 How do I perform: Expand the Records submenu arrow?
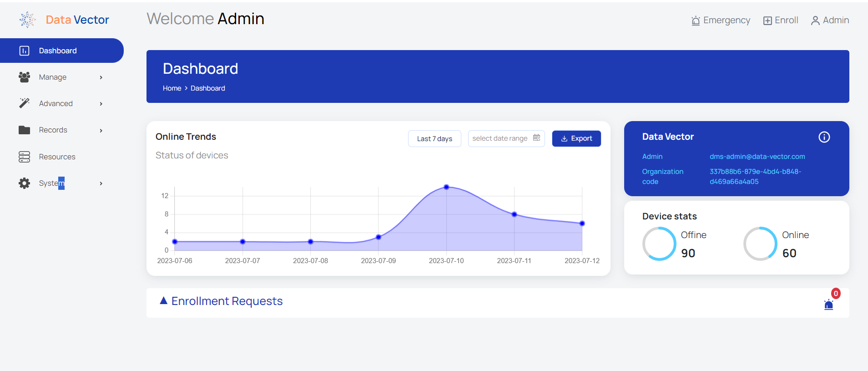[x=101, y=131]
